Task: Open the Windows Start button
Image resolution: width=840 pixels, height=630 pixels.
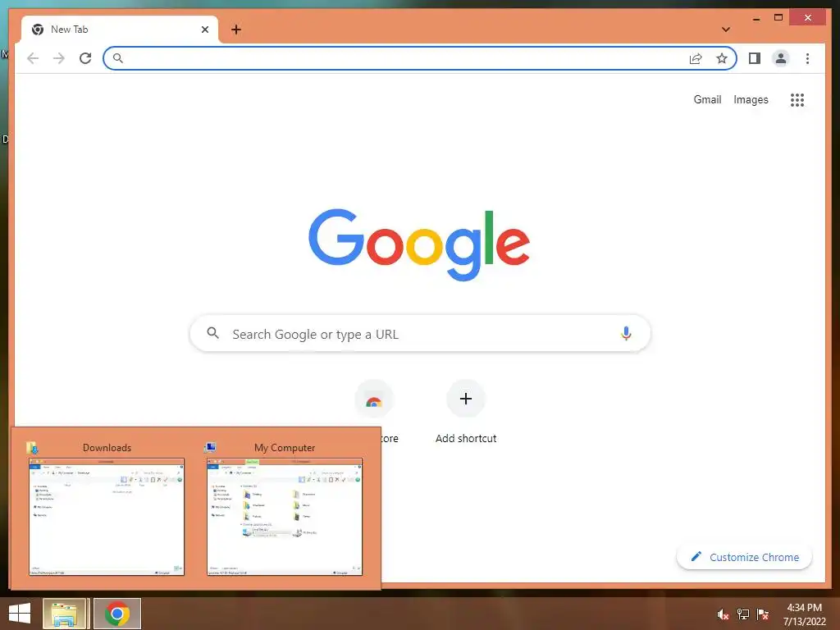Action: (x=20, y=614)
